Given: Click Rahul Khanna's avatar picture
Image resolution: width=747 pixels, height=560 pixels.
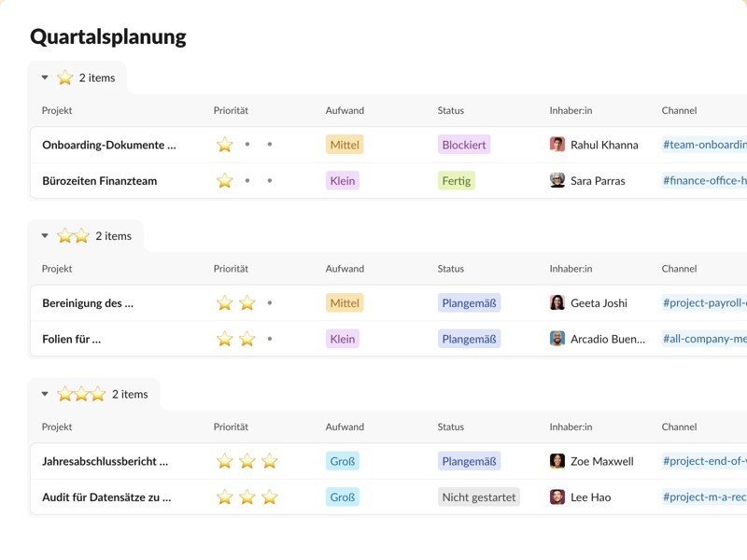Looking at the screenshot, I should click(557, 145).
